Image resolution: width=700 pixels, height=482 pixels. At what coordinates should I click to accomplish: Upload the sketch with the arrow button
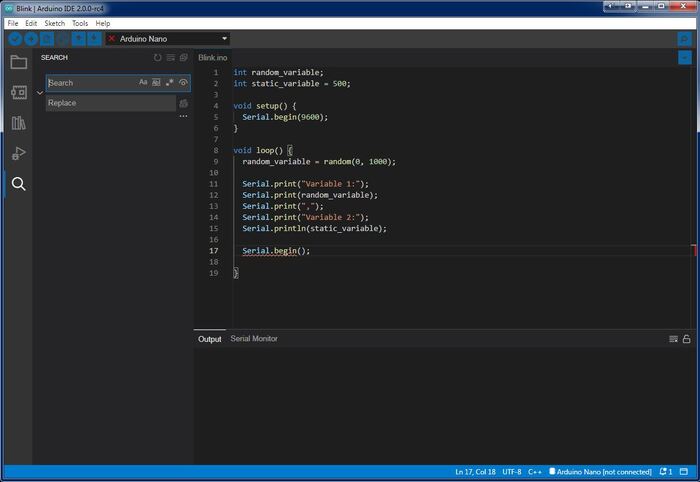tap(31, 39)
